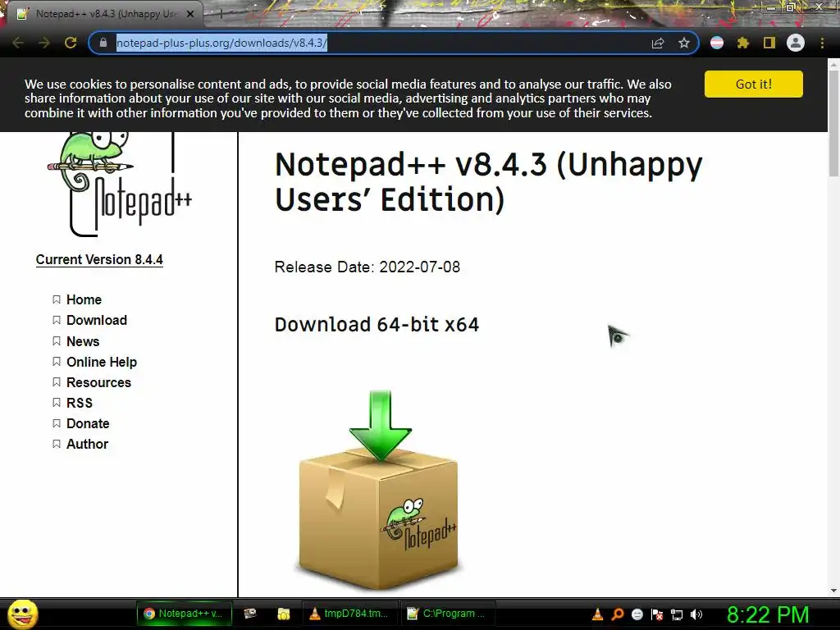
Task: Open the Current Version 8.4.4 link
Action: [x=99, y=260]
